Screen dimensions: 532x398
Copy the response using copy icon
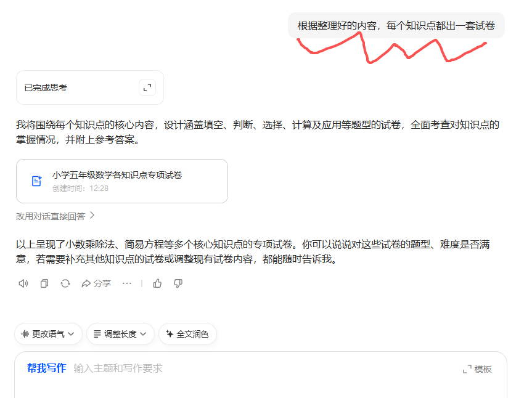(x=44, y=283)
